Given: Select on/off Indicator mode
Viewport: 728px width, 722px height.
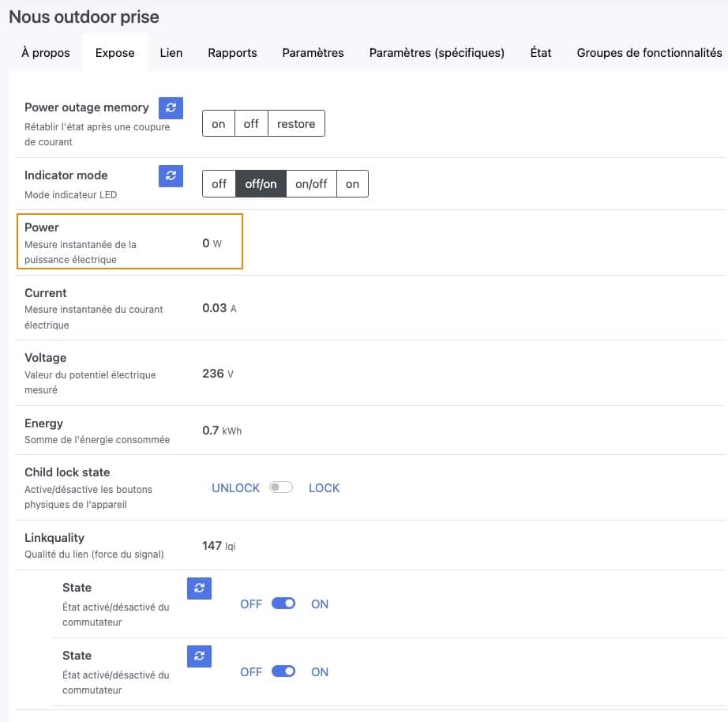Looking at the screenshot, I should point(311,184).
